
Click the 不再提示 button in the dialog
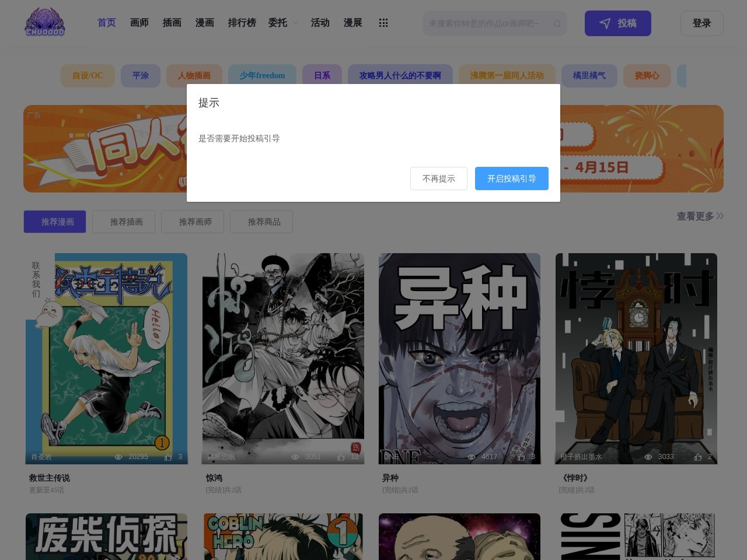439,178
